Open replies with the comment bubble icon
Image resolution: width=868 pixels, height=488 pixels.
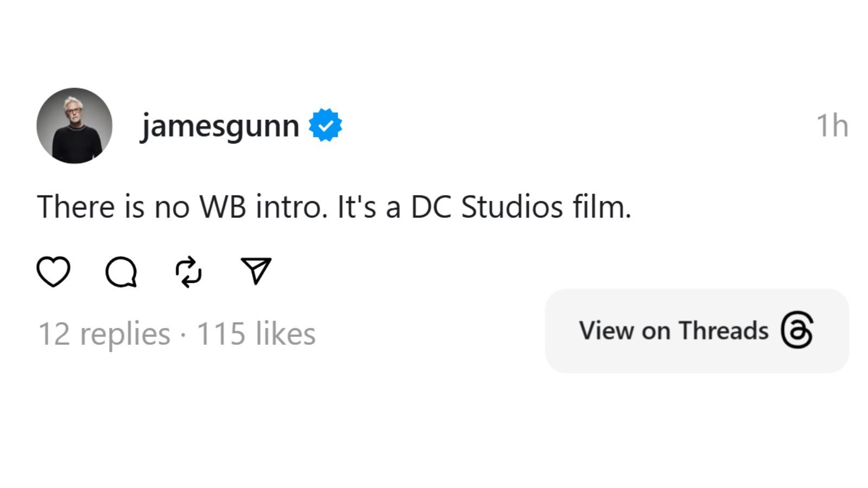pyautogui.click(x=121, y=271)
